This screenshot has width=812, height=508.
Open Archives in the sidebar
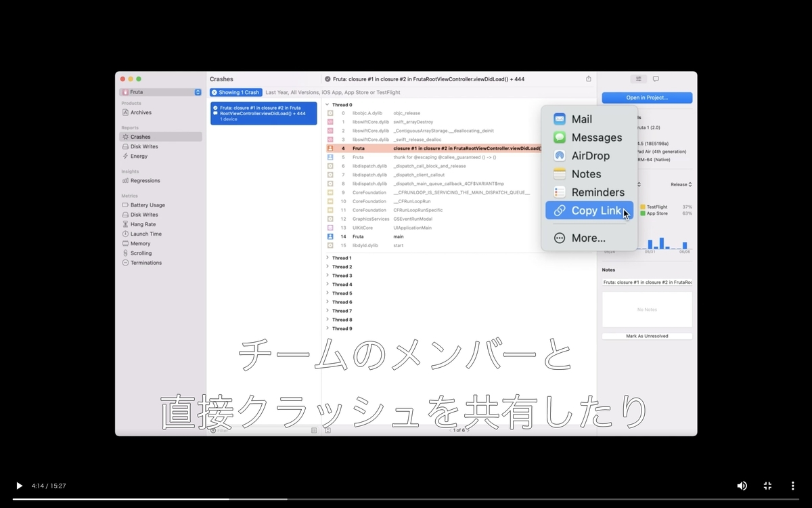(x=141, y=112)
